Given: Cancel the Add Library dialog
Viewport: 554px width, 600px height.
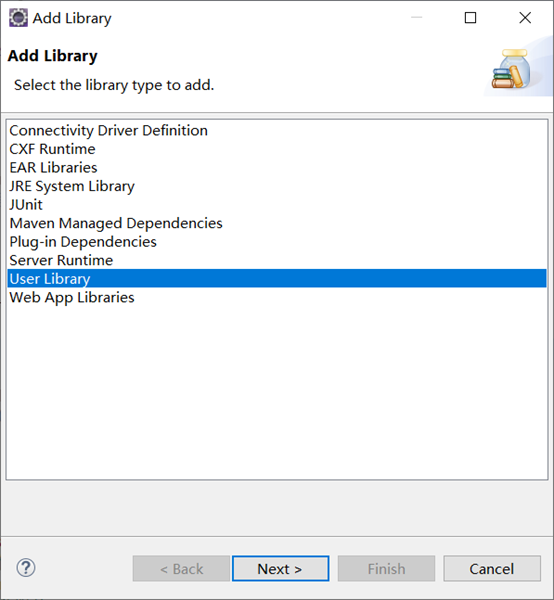Looking at the screenshot, I should pyautogui.click(x=492, y=569).
